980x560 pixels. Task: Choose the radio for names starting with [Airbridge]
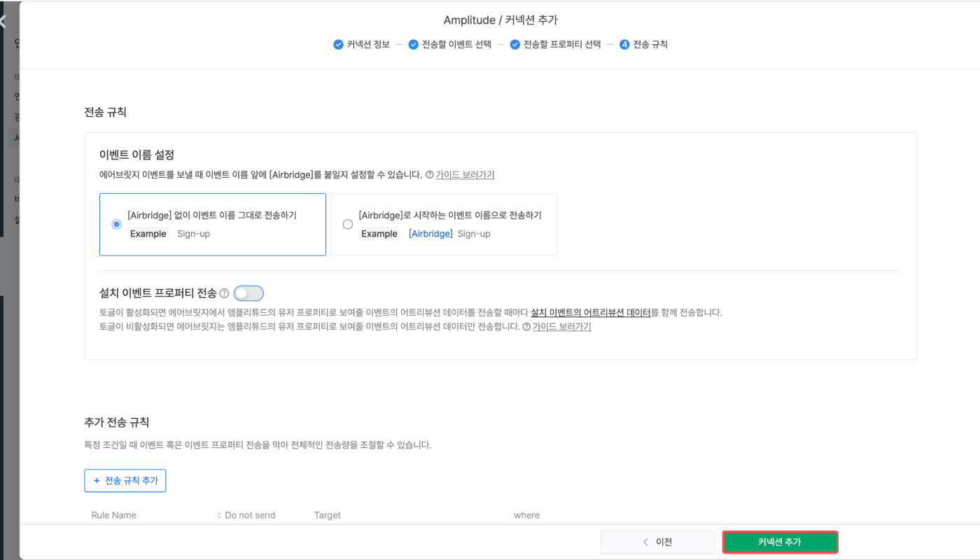click(347, 225)
